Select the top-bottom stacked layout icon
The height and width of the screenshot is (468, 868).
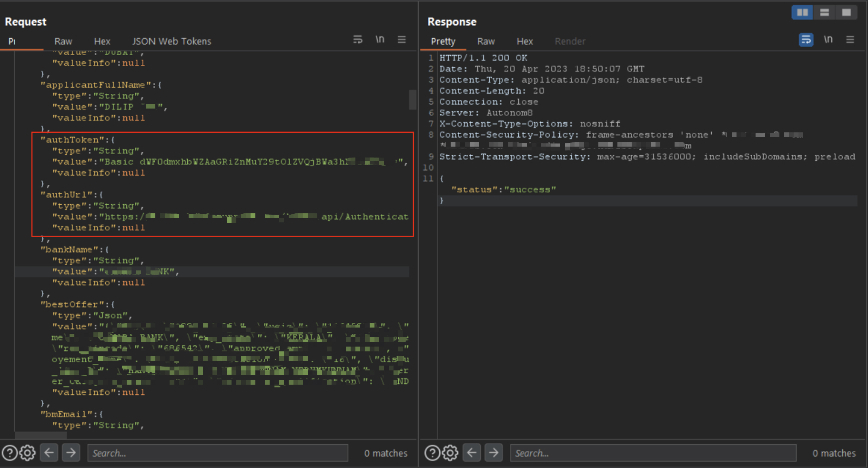(x=824, y=12)
